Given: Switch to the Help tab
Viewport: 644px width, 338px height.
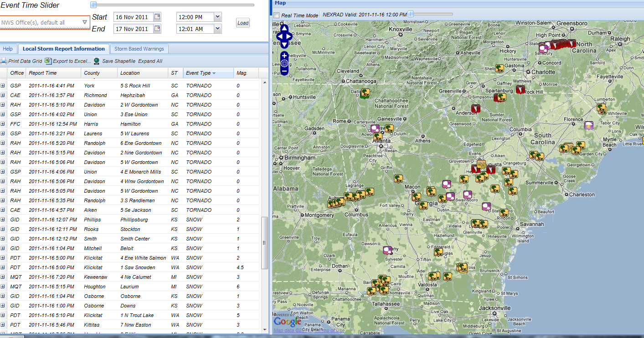Looking at the screenshot, I should pos(8,49).
